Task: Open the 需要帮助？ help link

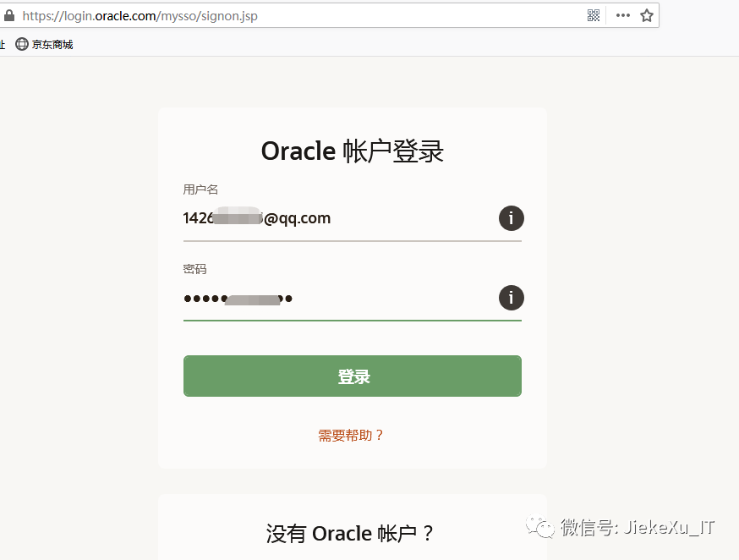Action: tap(351, 435)
